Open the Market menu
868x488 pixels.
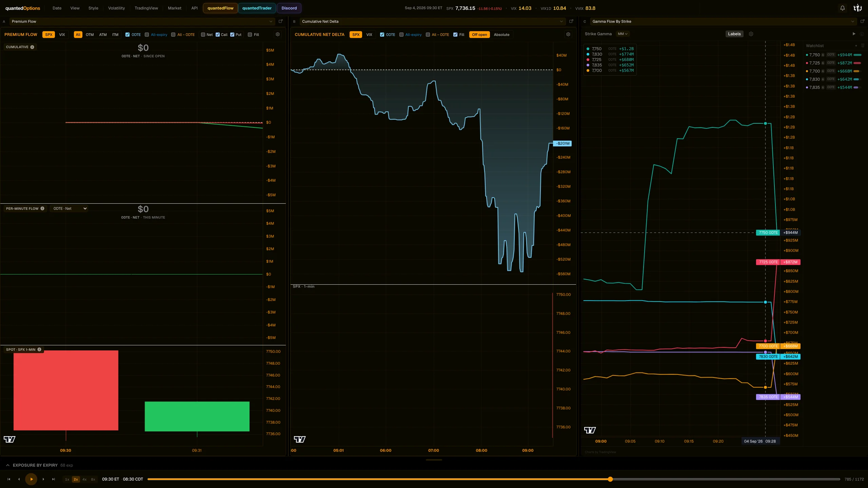(175, 8)
